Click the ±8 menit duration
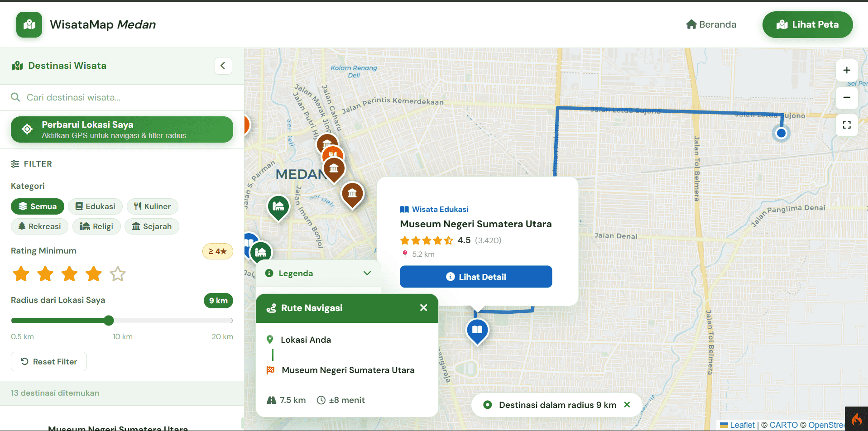This screenshot has width=868, height=431. [x=341, y=400]
